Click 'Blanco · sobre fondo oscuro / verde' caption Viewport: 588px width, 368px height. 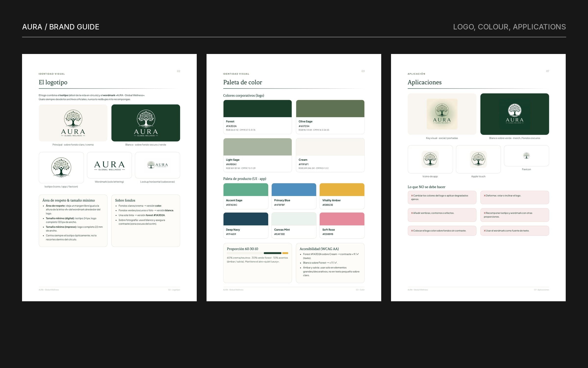146,145
